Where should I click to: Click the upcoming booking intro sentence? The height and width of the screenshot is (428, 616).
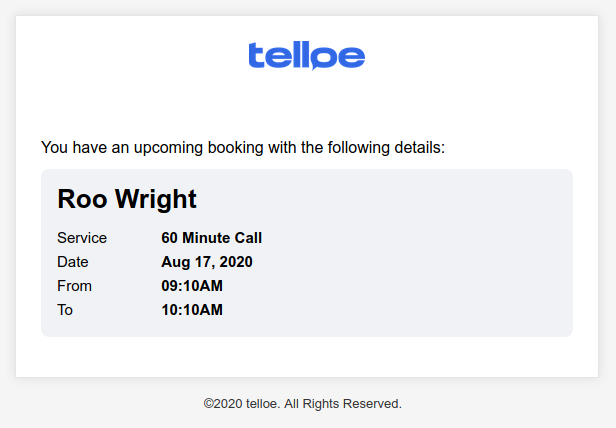pyautogui.click(x=243, y=148)
